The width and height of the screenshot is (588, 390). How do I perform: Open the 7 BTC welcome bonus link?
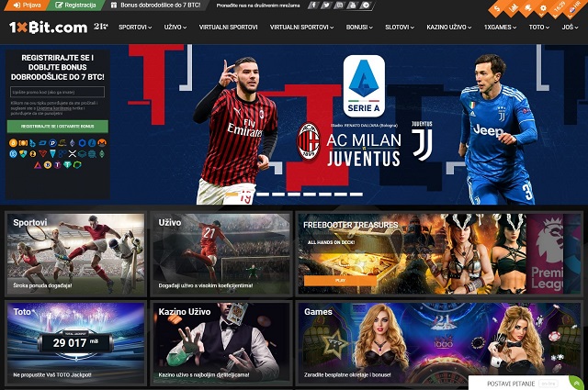155,6
